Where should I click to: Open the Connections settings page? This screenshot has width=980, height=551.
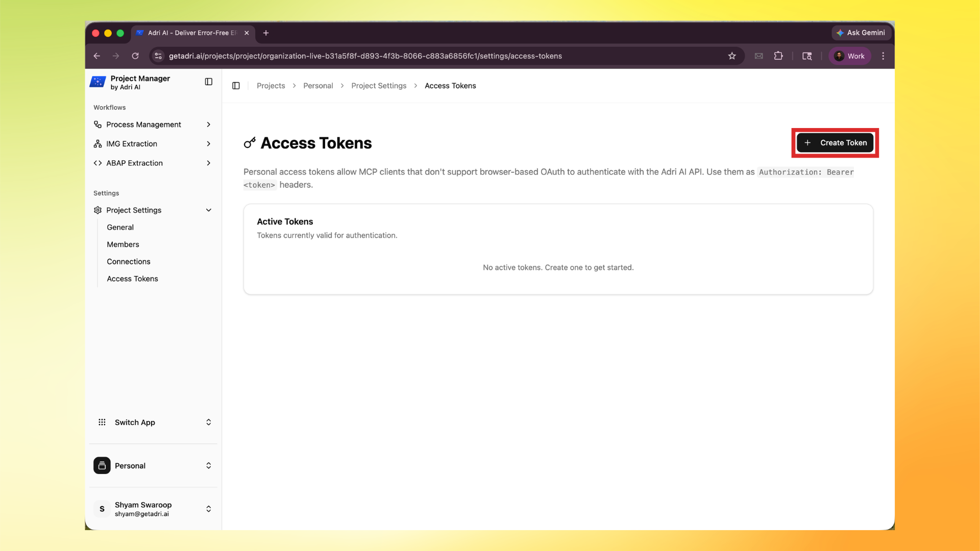pyautogui.click(x=128, y=261)
